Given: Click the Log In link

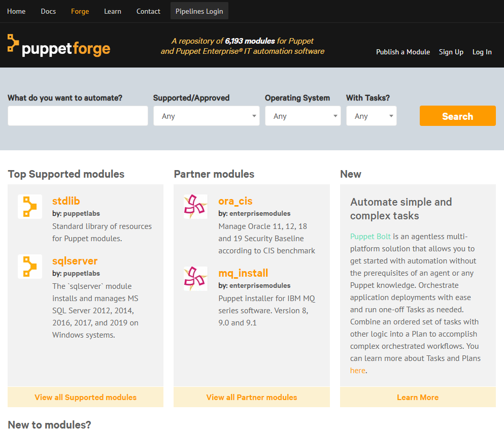Looking at the screenshot, I should pyautogui.click(x=482, y=52).
